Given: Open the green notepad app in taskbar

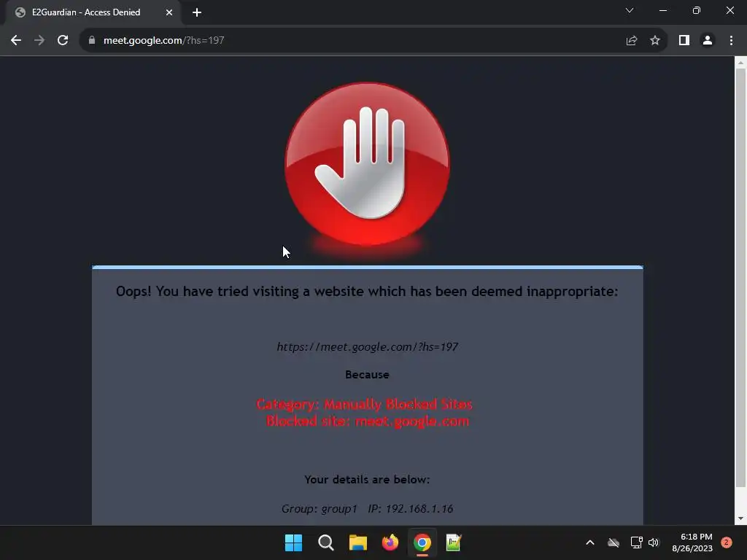Looking at the screenshot, I should (x=454, y=542).
